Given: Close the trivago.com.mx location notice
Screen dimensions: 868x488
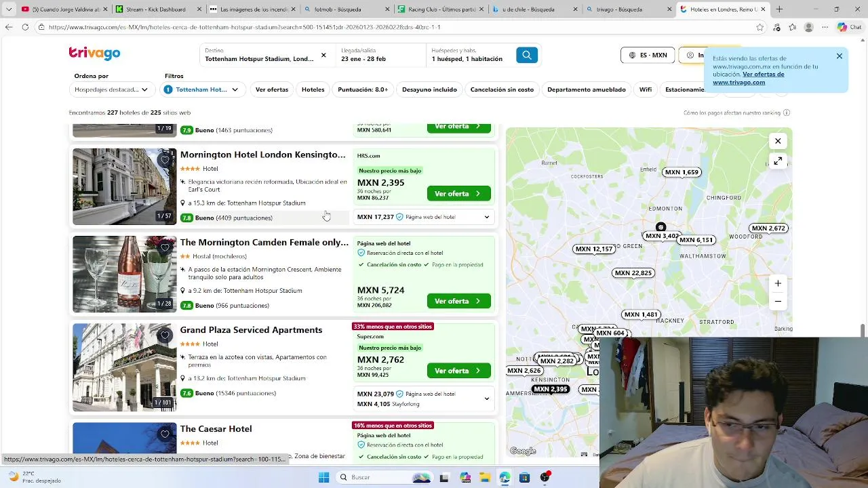Looking at the screenshot, I should [839, 56].
